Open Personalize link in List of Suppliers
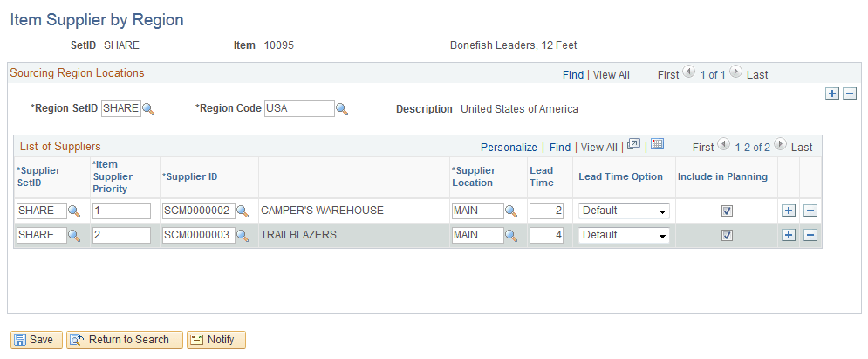The image size is (868, 359). [x=509, y=148]
